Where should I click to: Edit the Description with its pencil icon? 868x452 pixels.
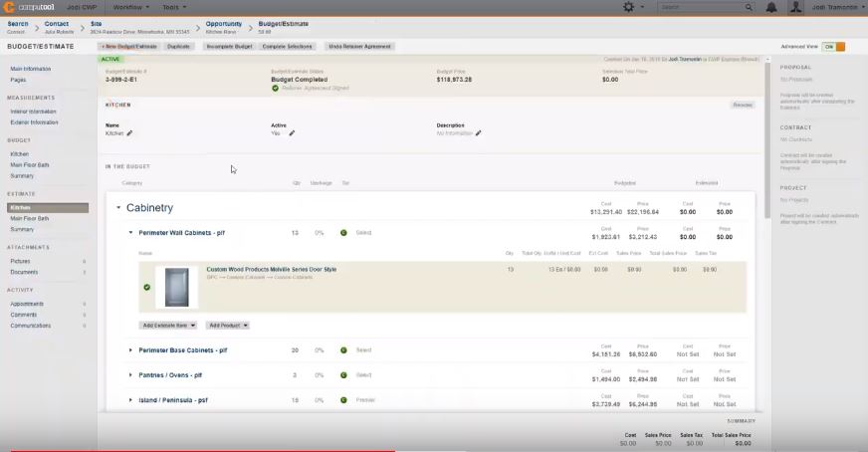click(x=478, y=133)
